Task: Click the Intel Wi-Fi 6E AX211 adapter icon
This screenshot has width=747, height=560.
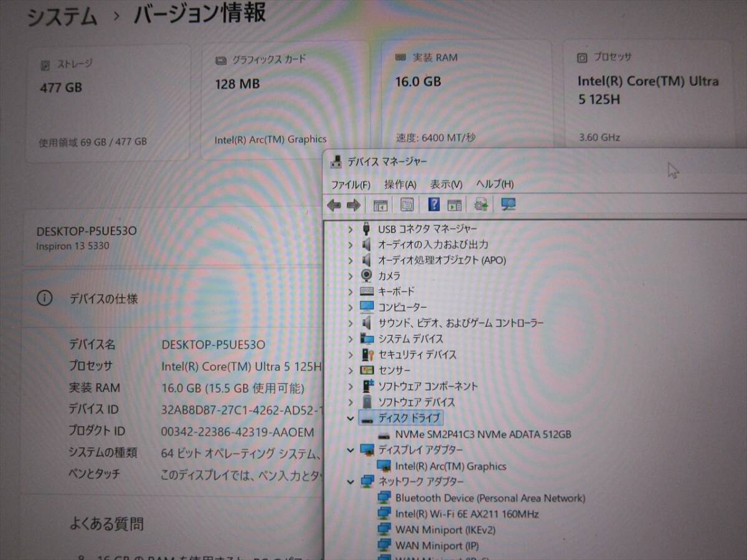Action: click(385, 514)
